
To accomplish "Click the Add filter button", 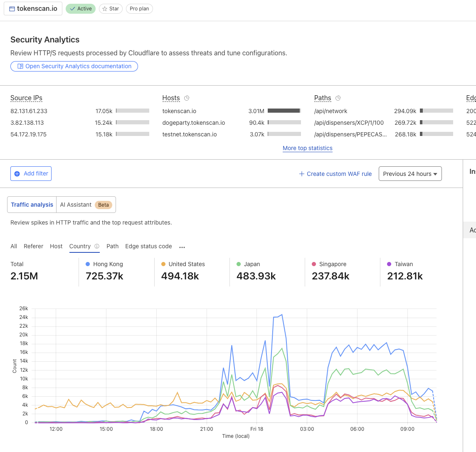I will click(31, 174).
